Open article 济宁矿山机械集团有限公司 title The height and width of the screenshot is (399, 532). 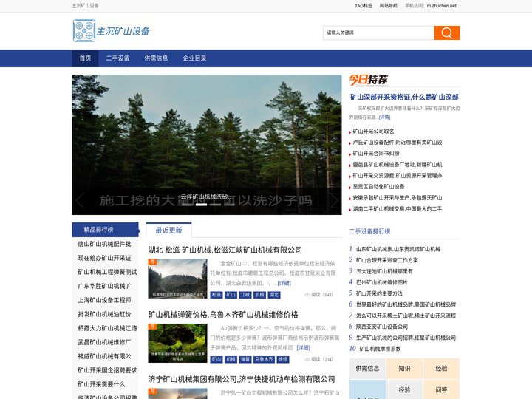coord(242,379)
